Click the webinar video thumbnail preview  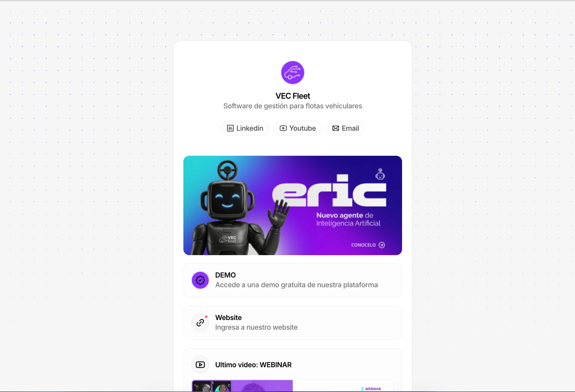point(292,386)
